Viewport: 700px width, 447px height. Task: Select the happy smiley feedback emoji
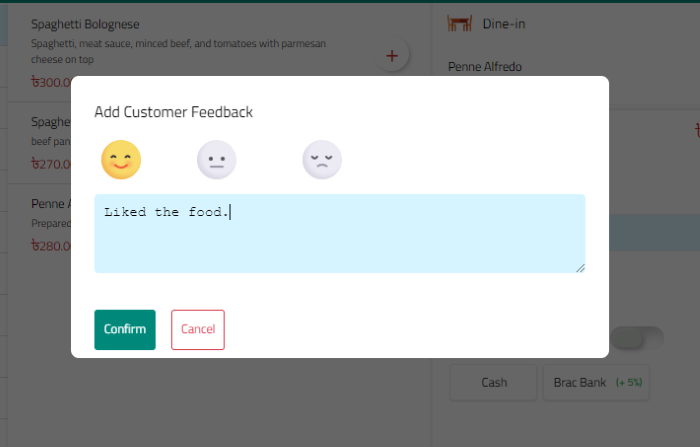121,160
